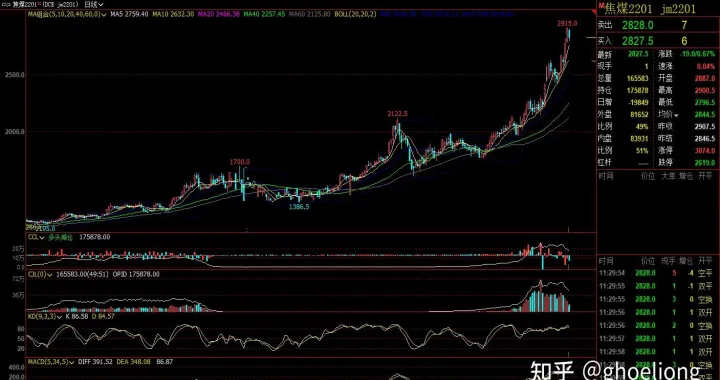Click the 大单 column header
This screenshot has height=380, width=720.
[668, 176]
